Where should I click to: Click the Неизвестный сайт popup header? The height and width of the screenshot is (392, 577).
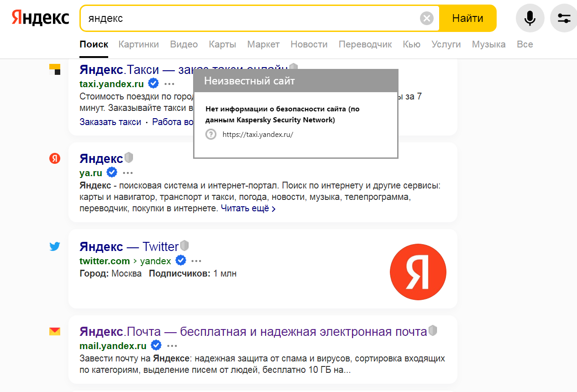click(296, 81)
